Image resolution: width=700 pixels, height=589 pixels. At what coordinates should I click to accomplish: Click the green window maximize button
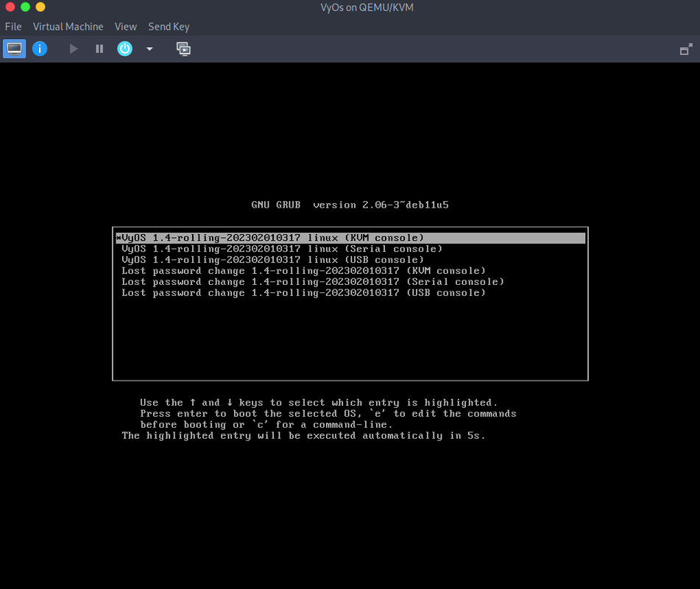point(25,7)
